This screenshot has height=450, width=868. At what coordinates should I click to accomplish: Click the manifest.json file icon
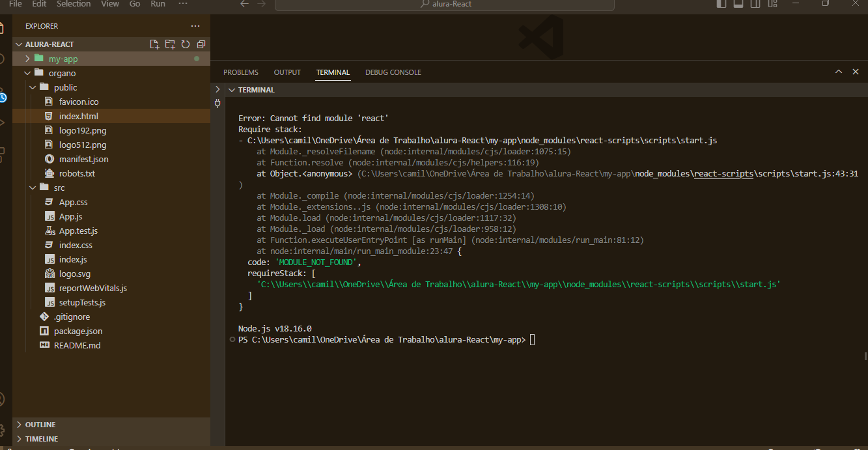coord(49,159)
